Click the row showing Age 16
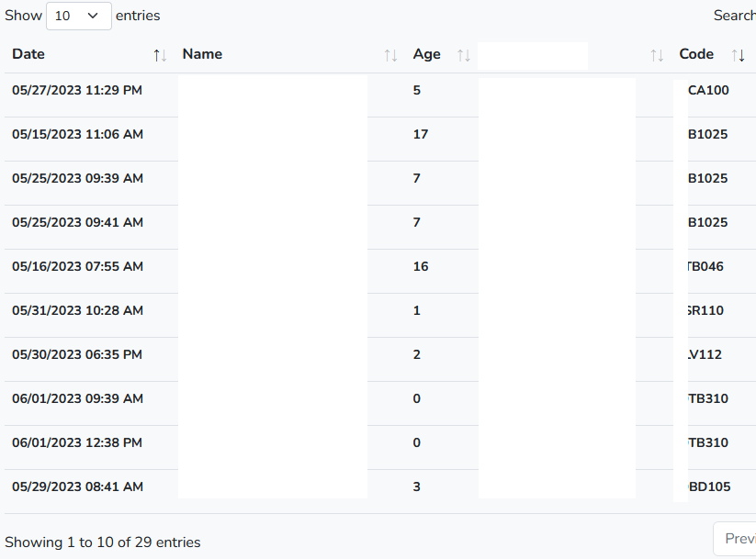Screen dimensions: 756x559 click(x=421, y=266)
